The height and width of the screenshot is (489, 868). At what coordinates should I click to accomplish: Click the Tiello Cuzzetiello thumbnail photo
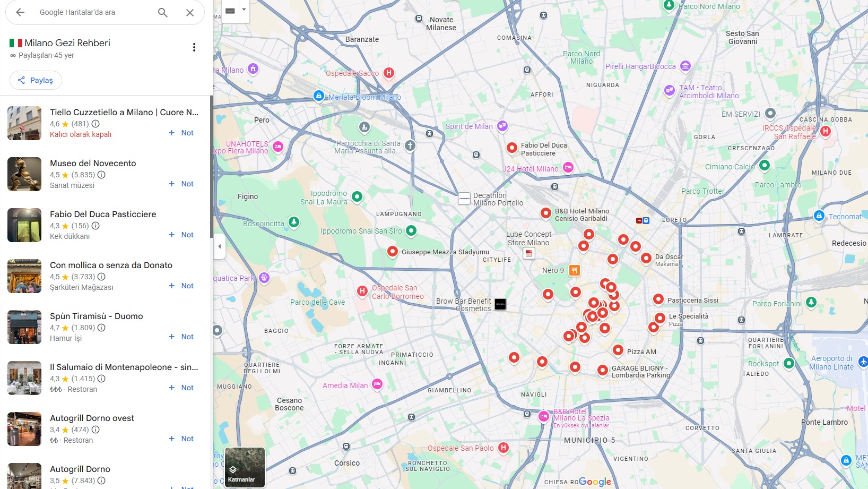(24, 123)
